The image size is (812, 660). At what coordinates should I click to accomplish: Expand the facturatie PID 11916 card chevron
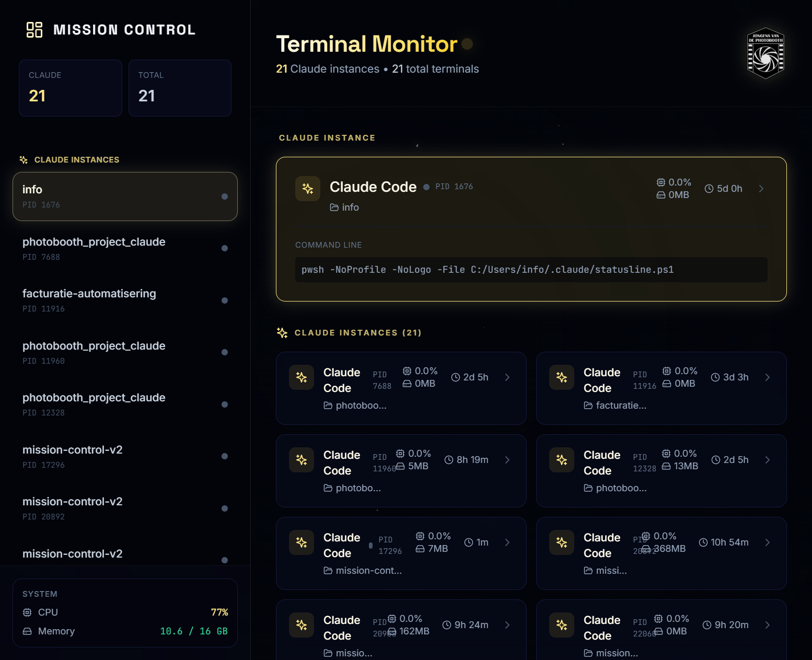click(768, 377)
